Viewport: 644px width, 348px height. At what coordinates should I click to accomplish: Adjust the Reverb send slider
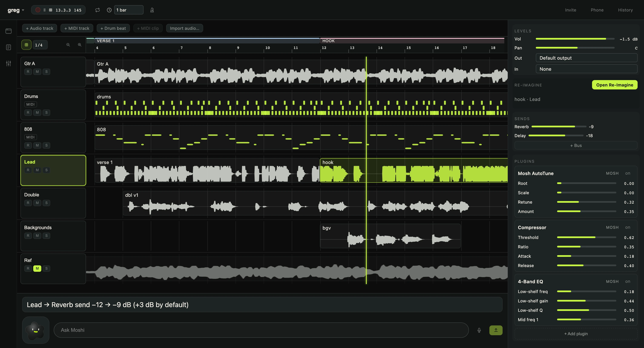pyautogui.click(x=559, y=127)
